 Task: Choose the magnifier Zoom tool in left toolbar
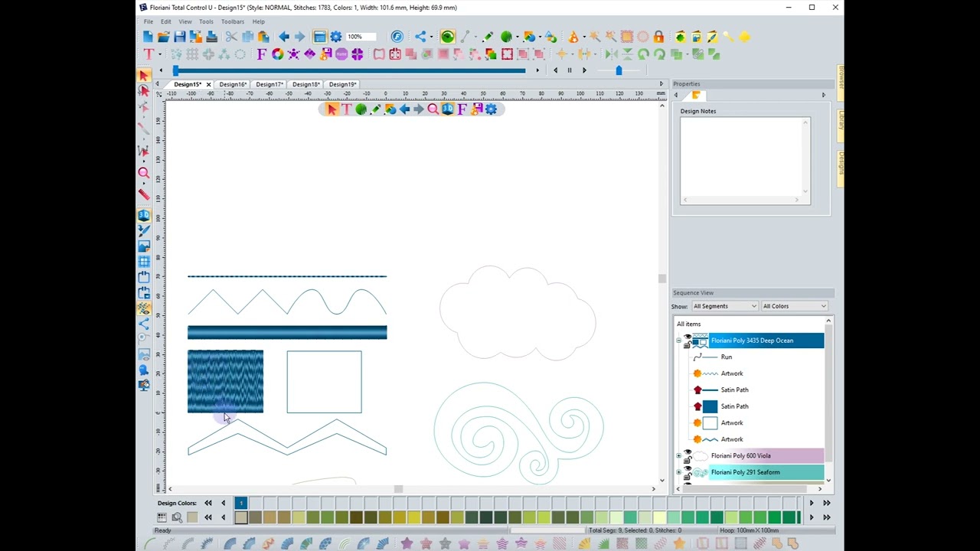[143, 173]
